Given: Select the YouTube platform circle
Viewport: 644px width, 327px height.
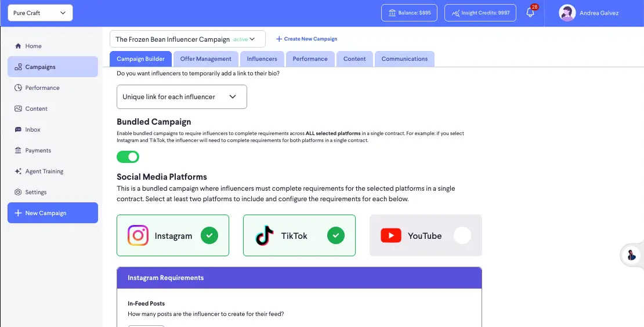Looking at the screenshot, I should pyautogui.click(x=462, y=235).
